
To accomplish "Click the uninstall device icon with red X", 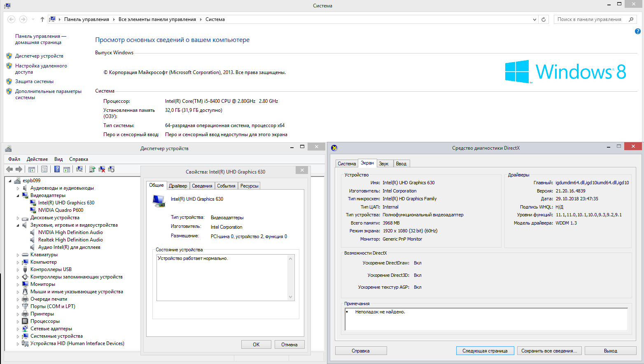I will tap(102, 169).
